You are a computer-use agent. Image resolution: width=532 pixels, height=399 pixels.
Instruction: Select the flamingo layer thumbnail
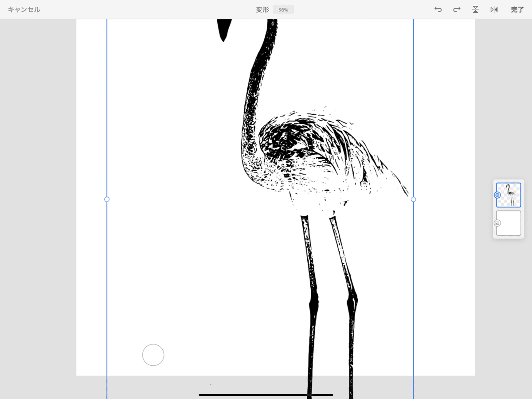[509, 195]
